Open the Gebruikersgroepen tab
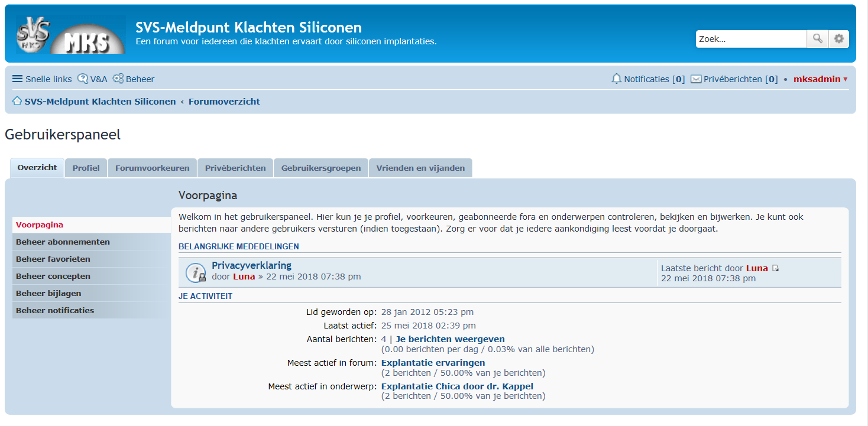The image size is (868, 426). tap(320, 168)
